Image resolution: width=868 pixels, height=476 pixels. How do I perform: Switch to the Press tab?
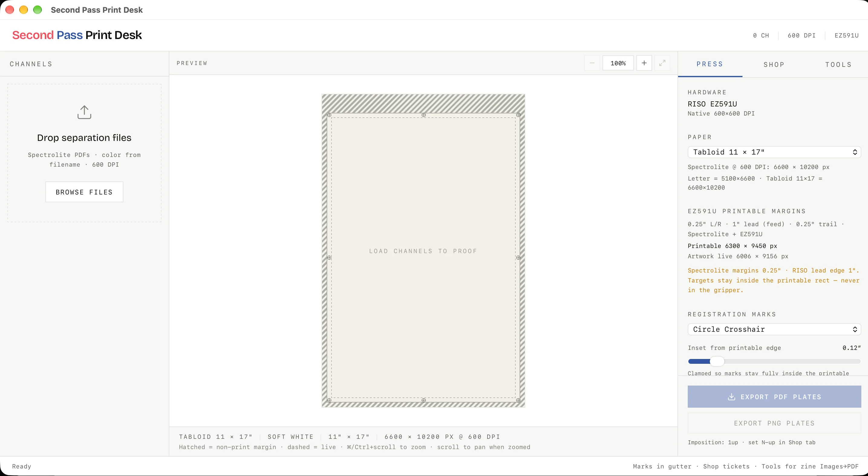[710, 64]
